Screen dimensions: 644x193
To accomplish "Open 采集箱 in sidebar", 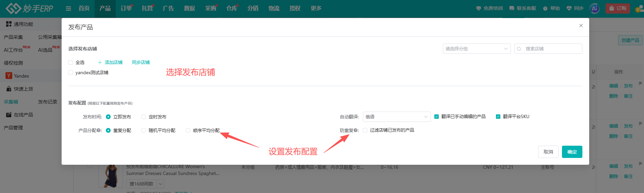I will [x=11, y=102].
